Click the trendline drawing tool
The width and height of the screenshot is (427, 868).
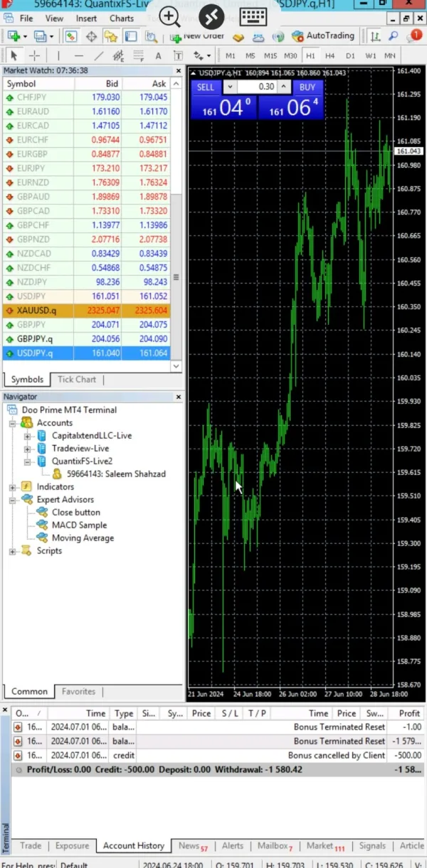click(99, 55)
